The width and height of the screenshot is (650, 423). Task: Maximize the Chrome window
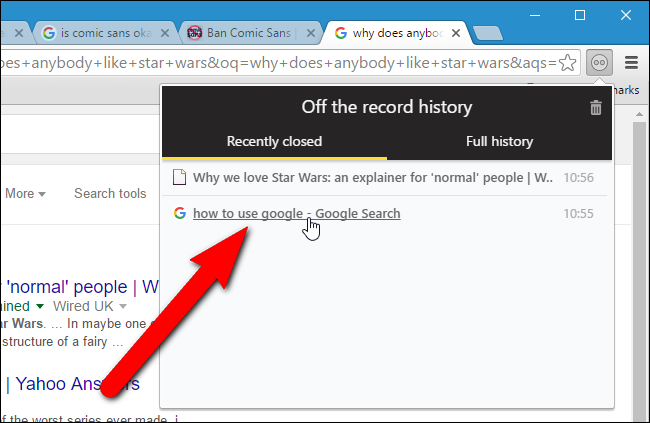point(580,15)
